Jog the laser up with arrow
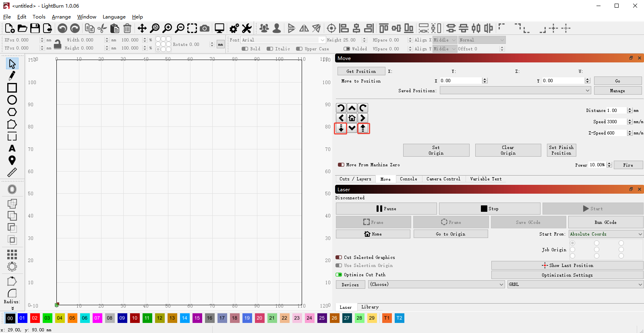 (x=352, y=108)
